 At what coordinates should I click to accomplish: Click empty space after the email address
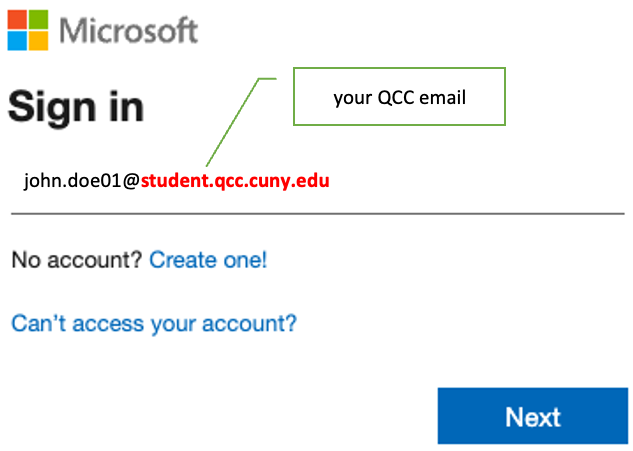point(476,181)
